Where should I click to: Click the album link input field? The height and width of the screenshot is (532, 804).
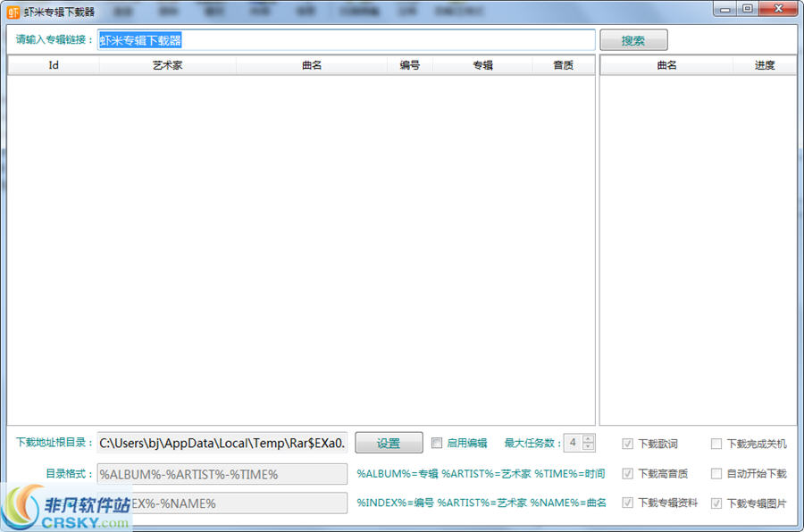(x=346, y=40)
